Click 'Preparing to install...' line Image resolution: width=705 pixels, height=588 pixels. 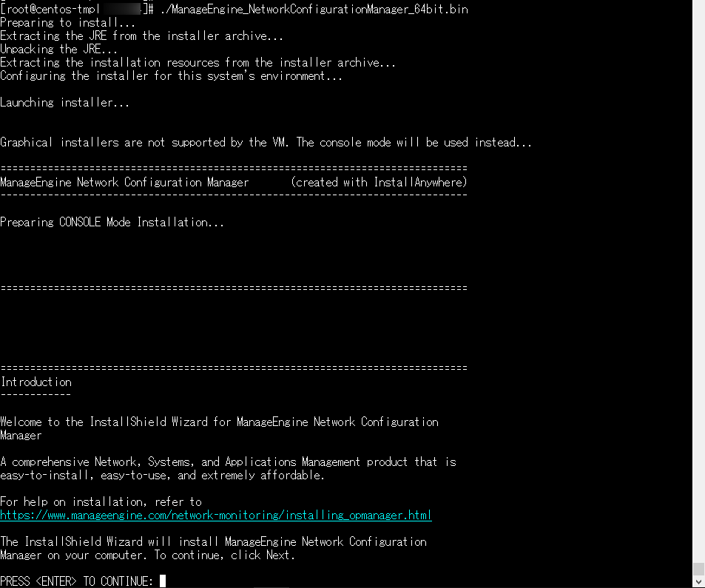(67, 22)
